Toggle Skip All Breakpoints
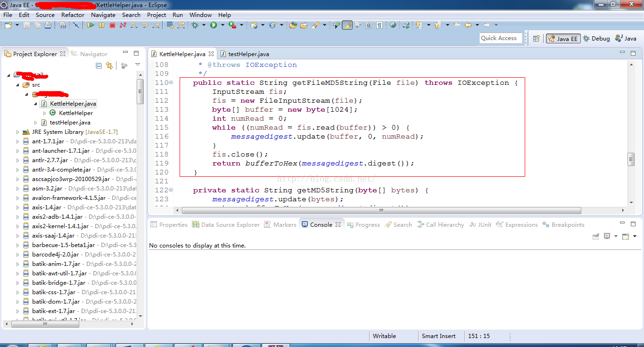Screen dimensions: 644x347 point(76,25)
